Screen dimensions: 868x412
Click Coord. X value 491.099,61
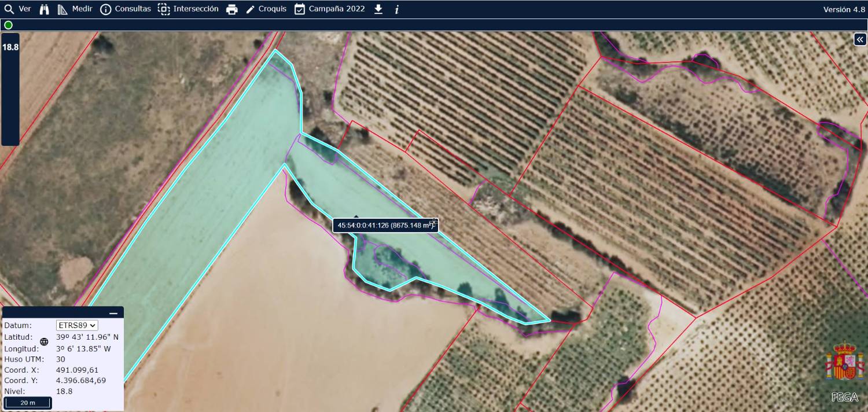[77, 370]
